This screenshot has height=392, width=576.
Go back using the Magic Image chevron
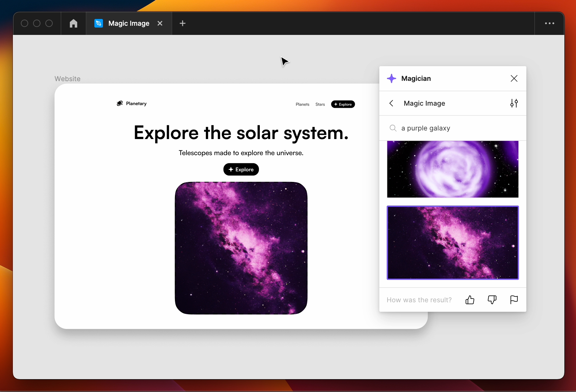click(391, 103)
